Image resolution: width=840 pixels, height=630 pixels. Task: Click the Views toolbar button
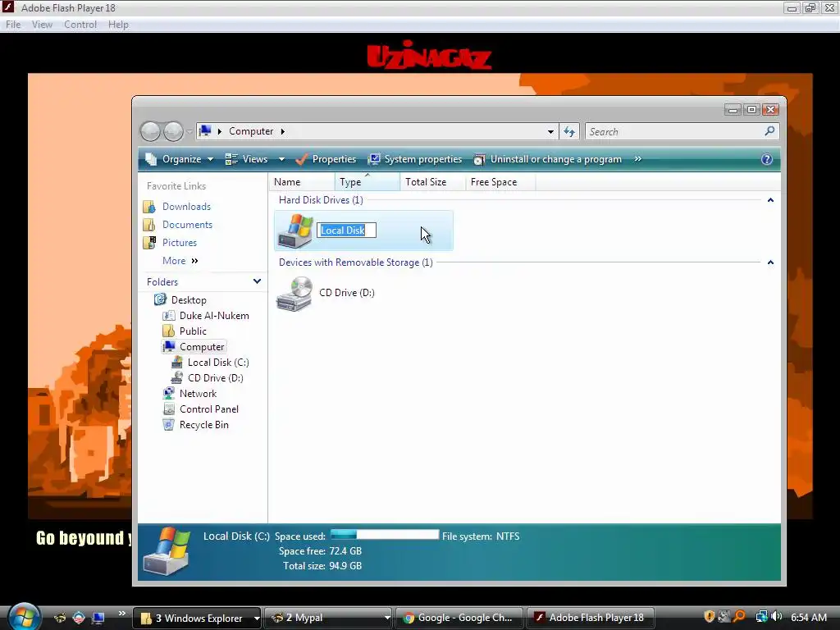pos(246,159)
